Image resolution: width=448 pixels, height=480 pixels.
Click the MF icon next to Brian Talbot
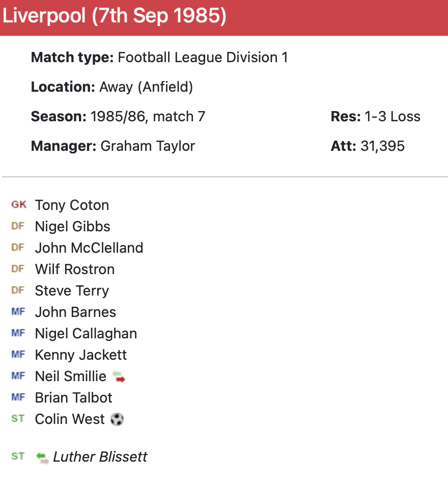(18, 397)
